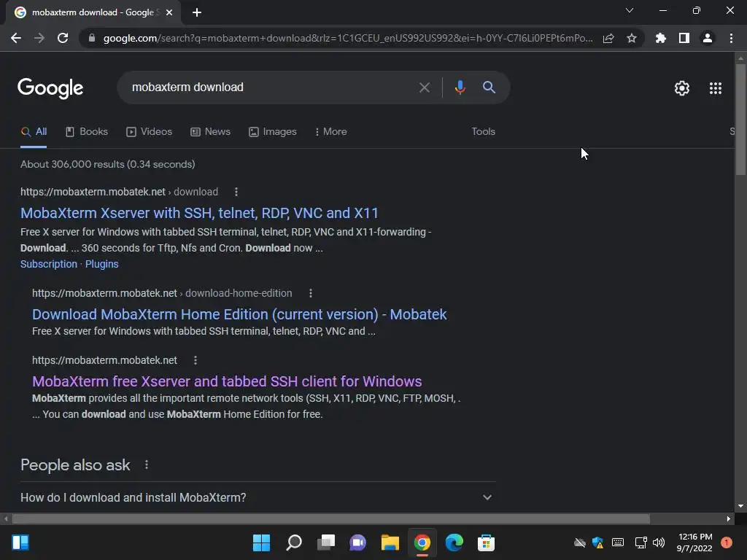This screenshot has height=560, width=747.
Task: Open the Subscription sitelink
Action: click(x=49, y=264)
